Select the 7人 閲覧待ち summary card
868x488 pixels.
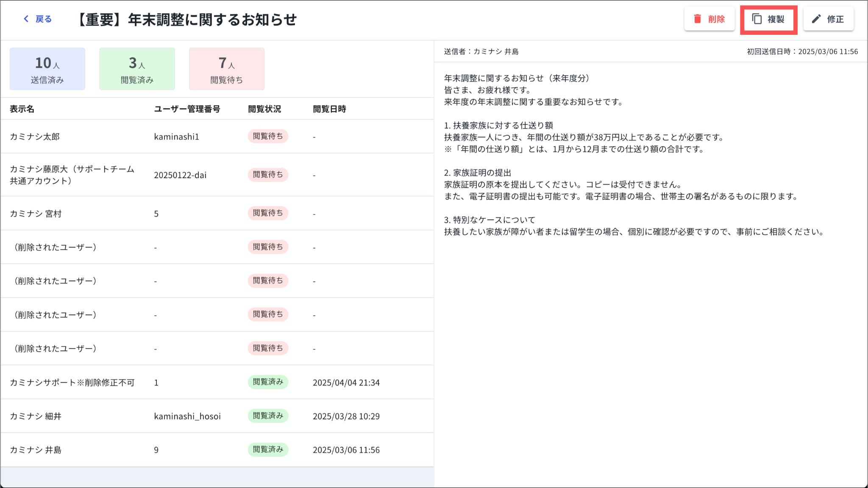click(x=227, y=69)
